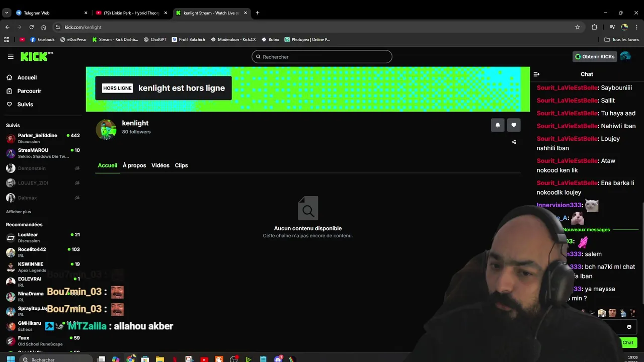Open StreaMAROU followed channel
The height and width of the screenshot is (362, 644).
pos(43,153)
